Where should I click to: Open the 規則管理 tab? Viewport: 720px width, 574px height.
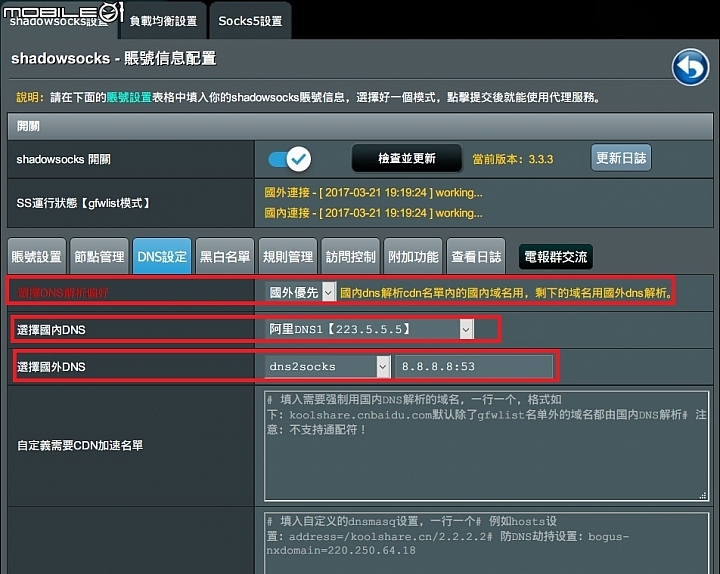288,256
